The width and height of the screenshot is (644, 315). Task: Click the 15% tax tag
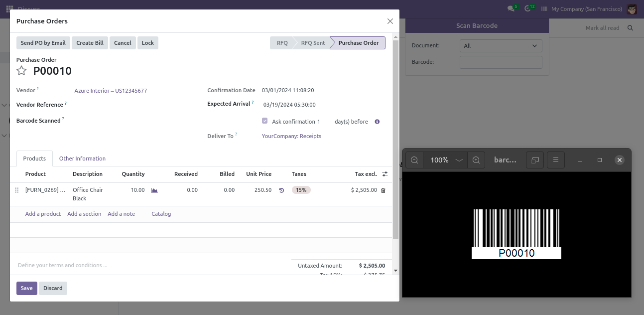(301, 190)
